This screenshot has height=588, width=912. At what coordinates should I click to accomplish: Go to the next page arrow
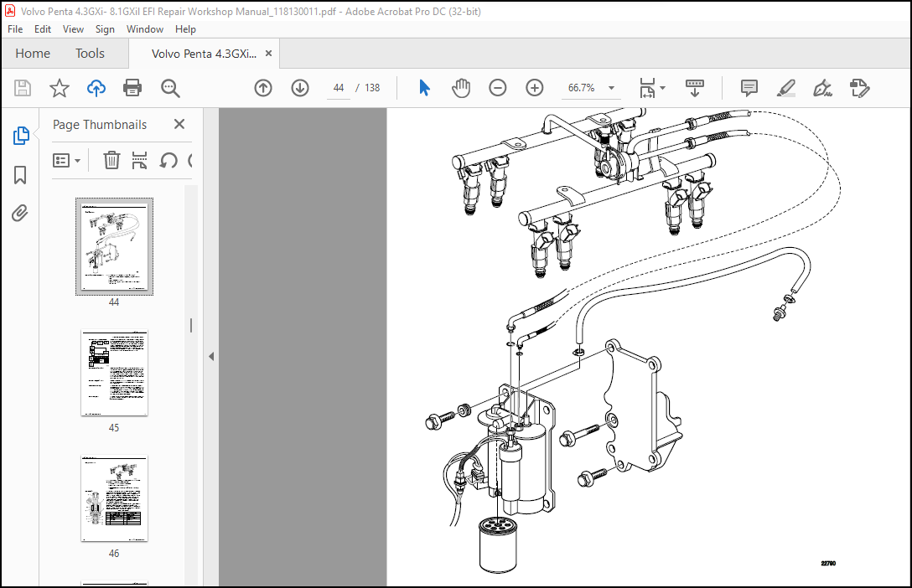coord(300,88)
